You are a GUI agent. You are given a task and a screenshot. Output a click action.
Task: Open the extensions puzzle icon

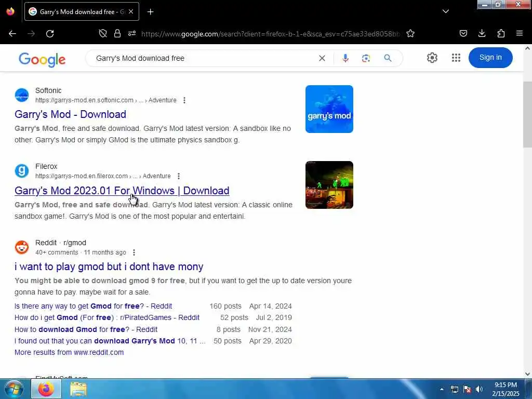(x=501, y=33)
